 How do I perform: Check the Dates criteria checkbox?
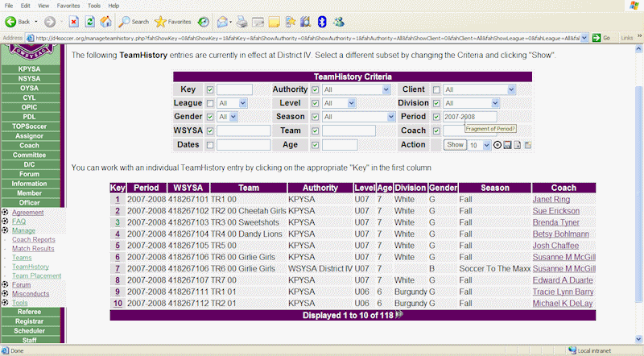pos(210,145)
